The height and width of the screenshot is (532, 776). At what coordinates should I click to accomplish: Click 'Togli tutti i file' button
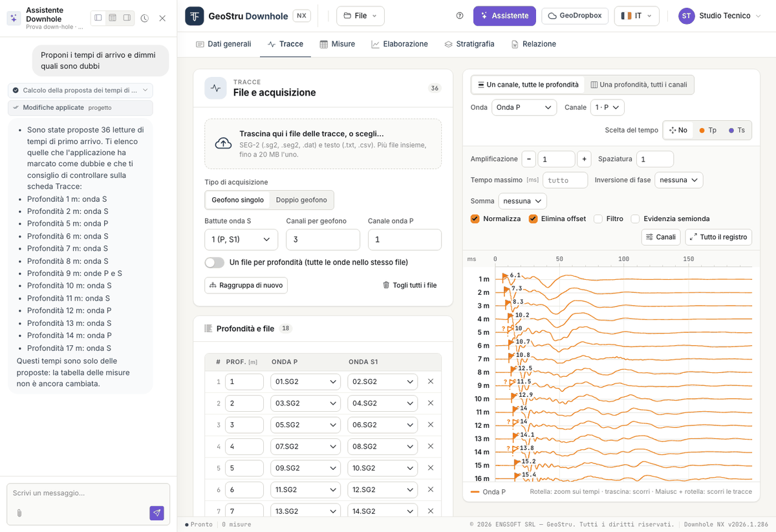point(410,285)
